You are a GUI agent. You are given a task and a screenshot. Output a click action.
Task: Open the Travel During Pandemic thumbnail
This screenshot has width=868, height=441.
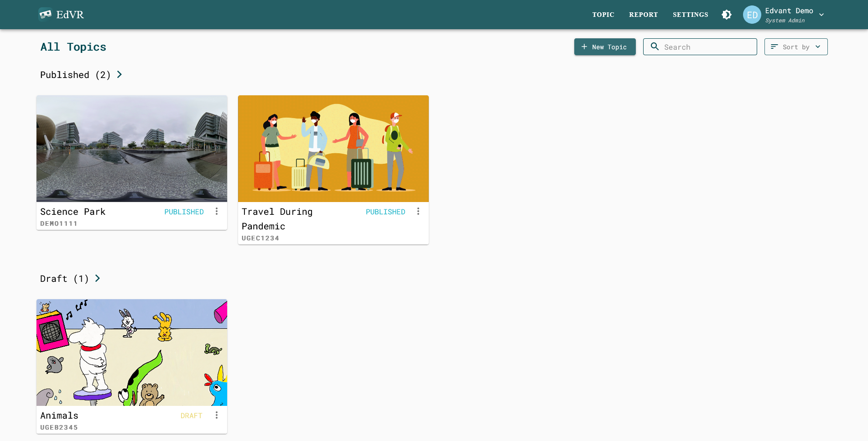point(333,149)
